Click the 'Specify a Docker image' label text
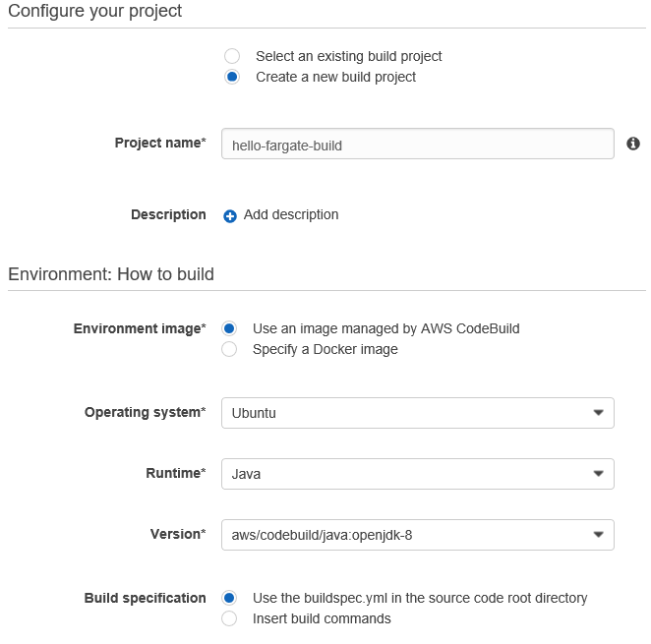This screenshot has width=651, height=644. (x=325, y=349)
